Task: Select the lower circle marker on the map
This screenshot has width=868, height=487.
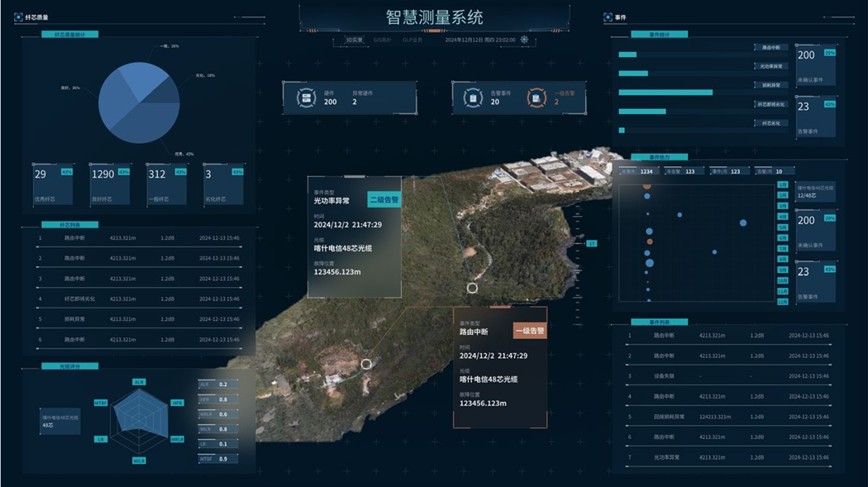Action: [366, 363]
